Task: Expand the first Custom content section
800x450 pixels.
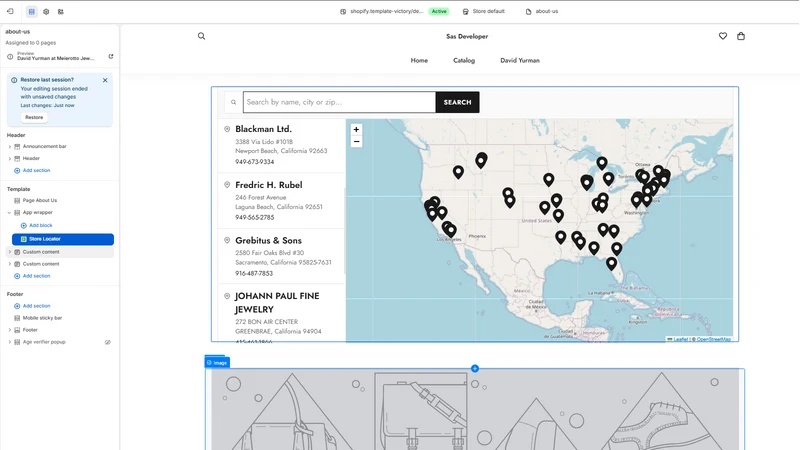Action: [10, 252]
